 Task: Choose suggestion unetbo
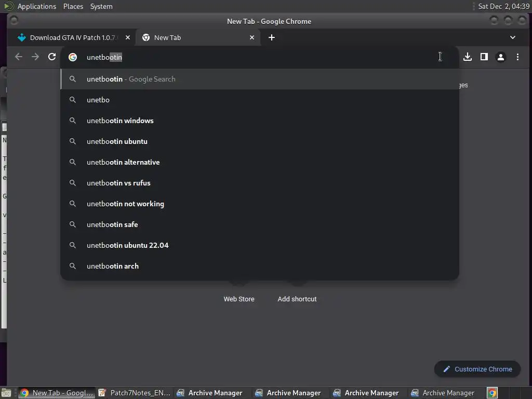click(260, 100)
